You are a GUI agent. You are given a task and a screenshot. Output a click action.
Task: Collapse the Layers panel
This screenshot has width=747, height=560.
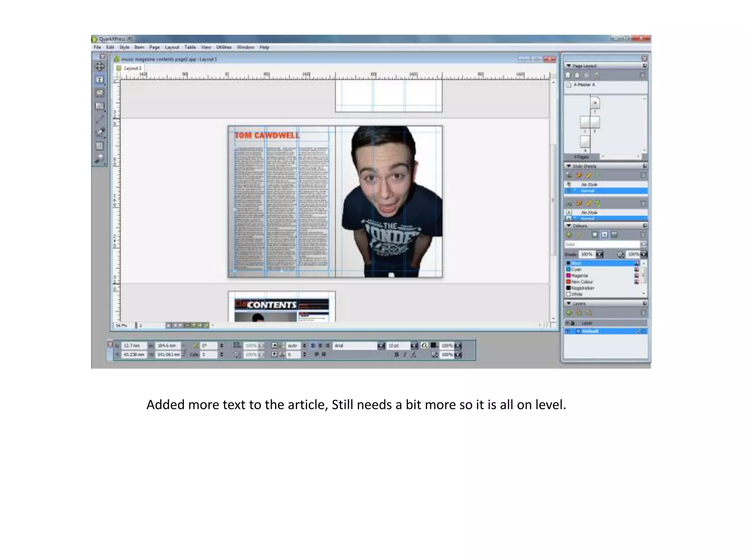pos(569,304)
